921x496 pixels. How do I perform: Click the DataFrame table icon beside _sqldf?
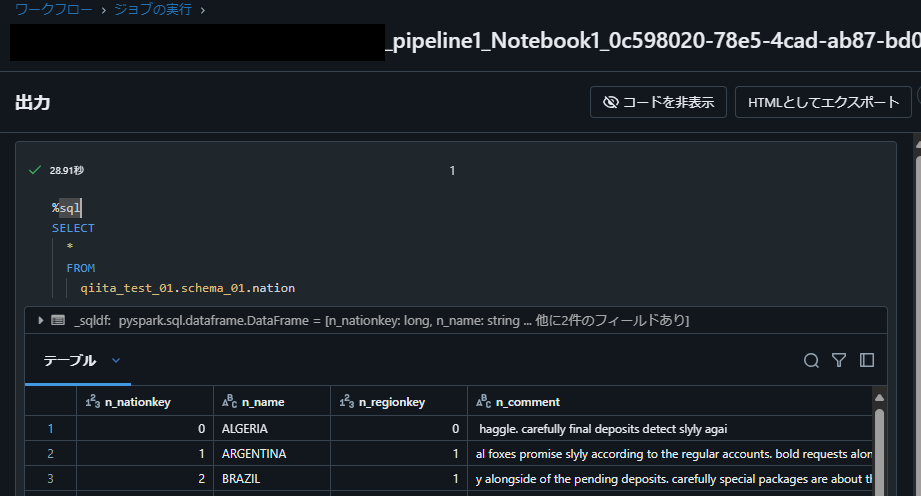tap(58, 320)
